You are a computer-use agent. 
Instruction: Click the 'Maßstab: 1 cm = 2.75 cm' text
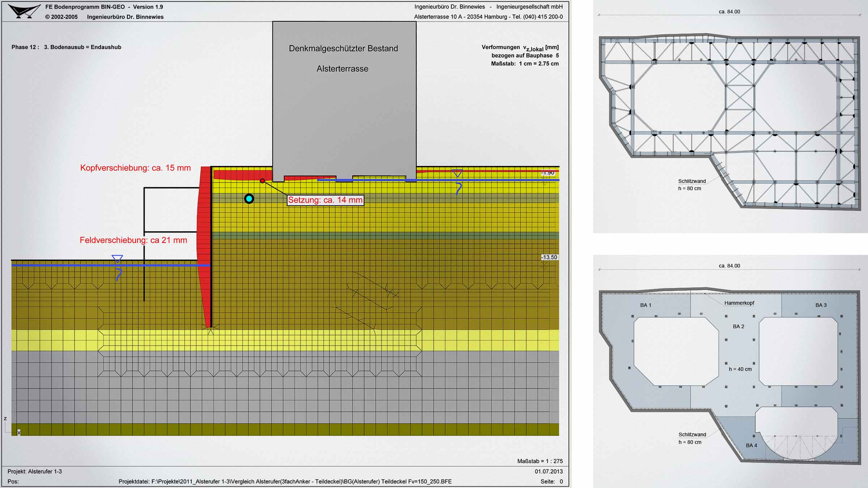[x=525, y=64]
